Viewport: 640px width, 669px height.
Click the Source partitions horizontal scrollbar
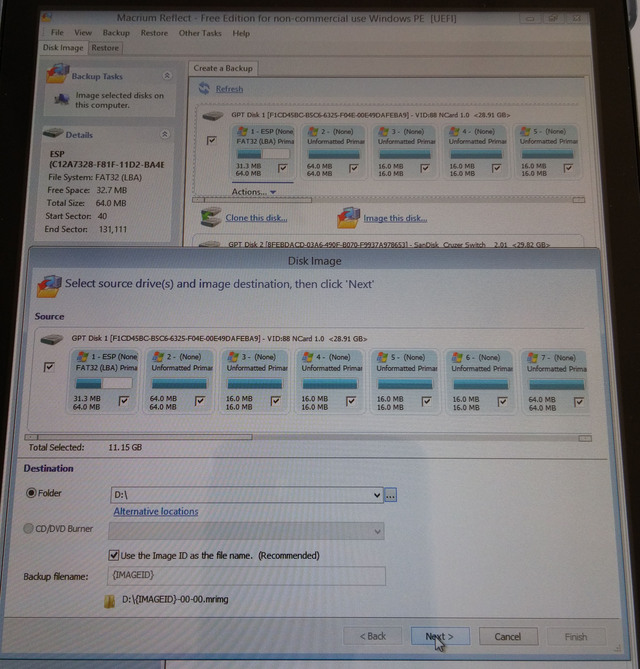(x=308, y=437)
